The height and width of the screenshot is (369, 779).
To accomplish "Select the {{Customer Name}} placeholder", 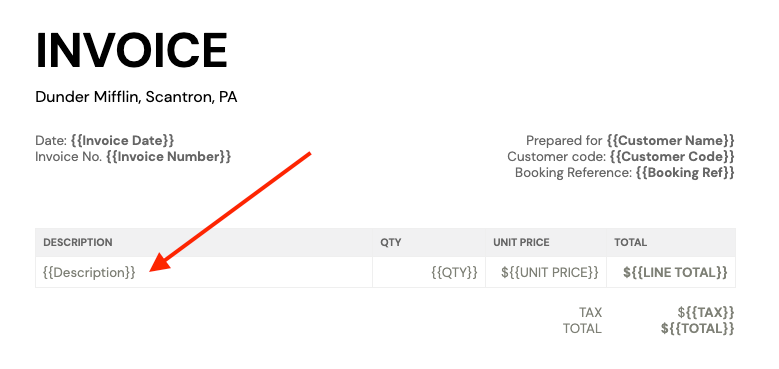I will (x=670, y=141).
